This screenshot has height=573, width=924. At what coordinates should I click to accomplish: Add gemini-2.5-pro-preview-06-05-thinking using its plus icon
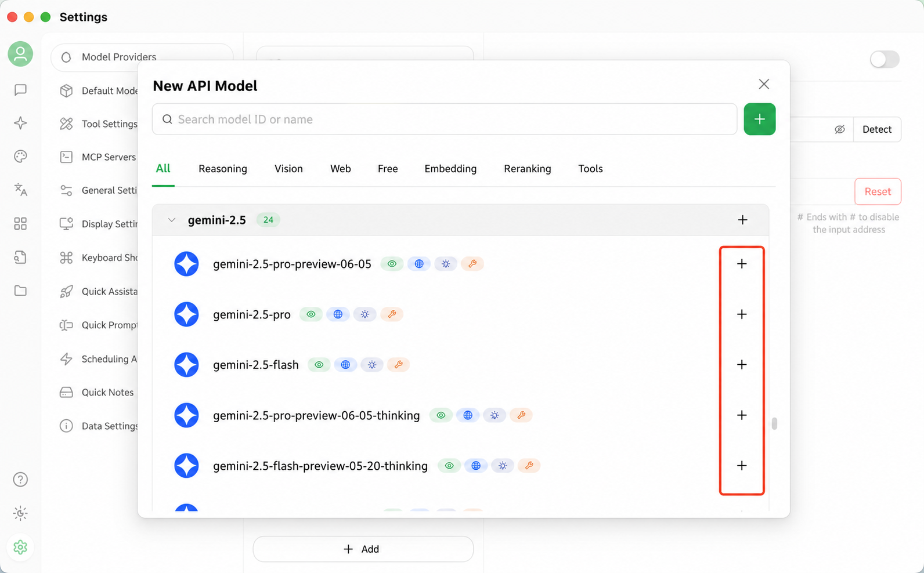coord(742,415)
